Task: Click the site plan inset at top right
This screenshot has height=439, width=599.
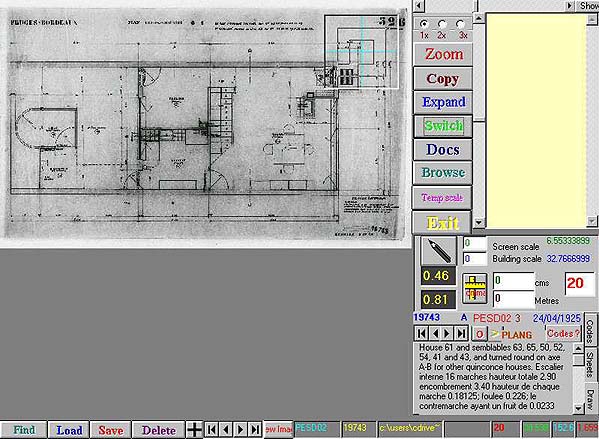Action: point(361,52)
